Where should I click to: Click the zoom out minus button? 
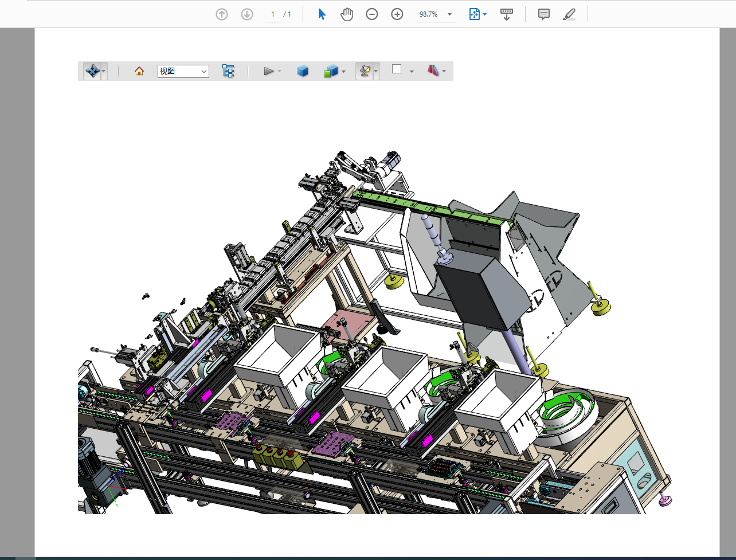click(x=372, y=14)
